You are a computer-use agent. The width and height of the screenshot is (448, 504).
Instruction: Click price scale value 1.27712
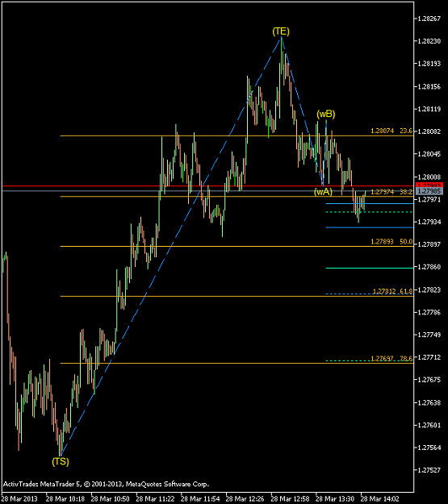pos(429,357)
